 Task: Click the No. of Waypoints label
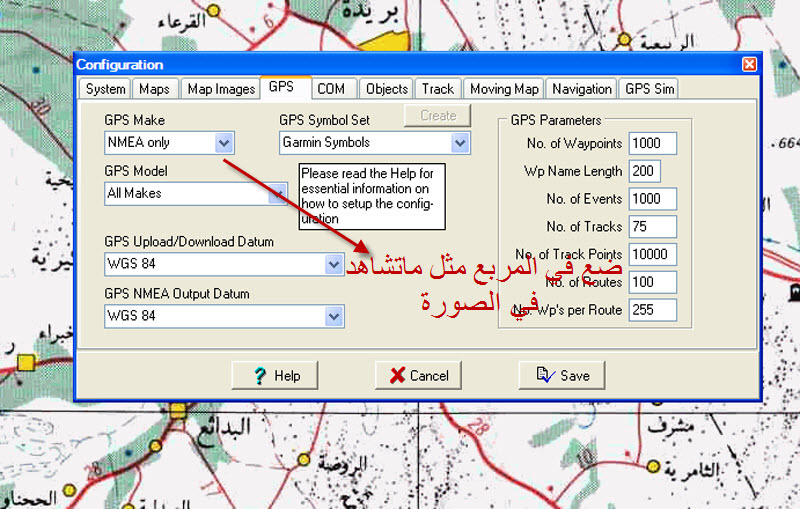tap(574, 144)
